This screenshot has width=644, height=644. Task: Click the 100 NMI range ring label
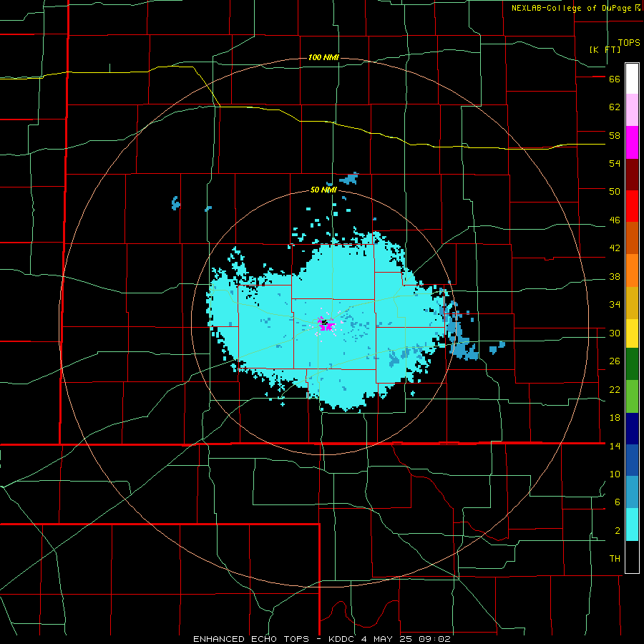pos(323,57)
